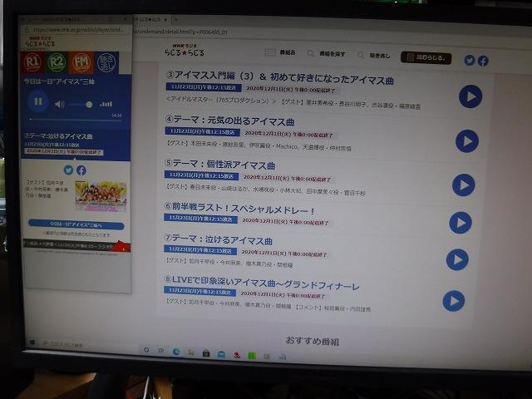Open the new tab plus button

pos(176,20)
